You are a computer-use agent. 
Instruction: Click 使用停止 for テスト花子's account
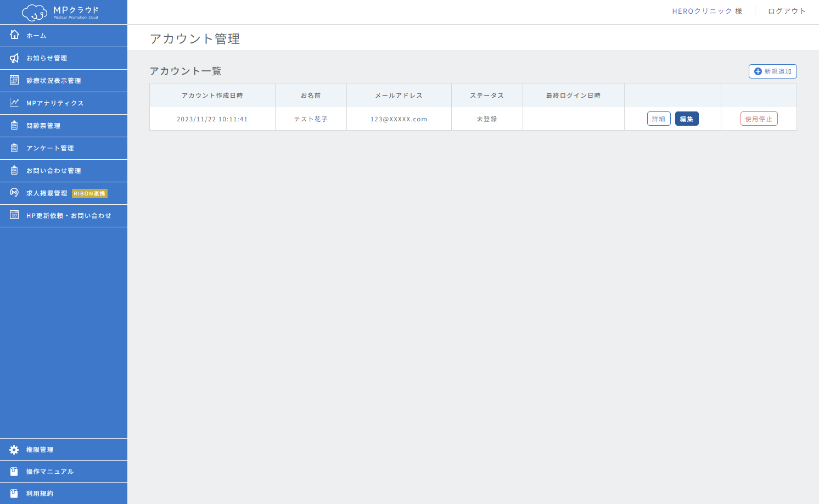pos(759,119)
